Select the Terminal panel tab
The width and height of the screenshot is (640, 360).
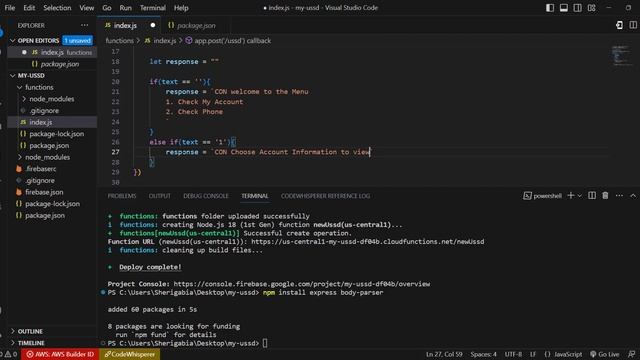[255, 196]
